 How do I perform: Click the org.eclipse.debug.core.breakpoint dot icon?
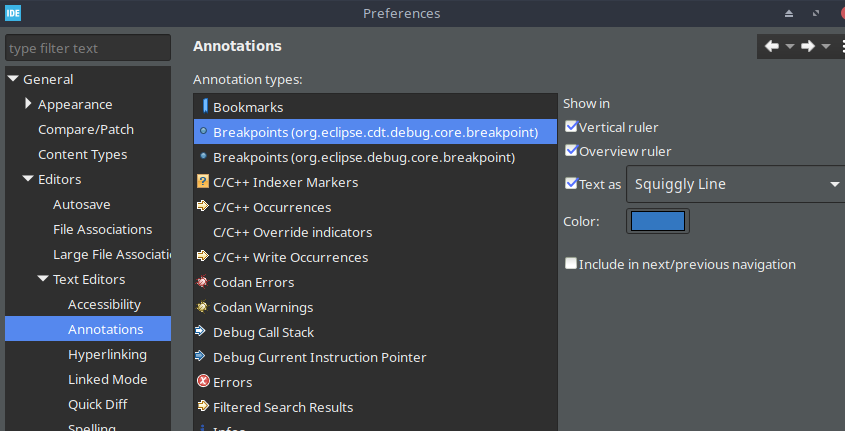point(203,156)
